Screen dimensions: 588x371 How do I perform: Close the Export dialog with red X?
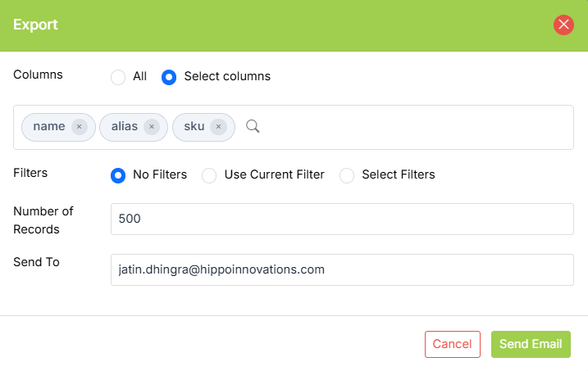click(563, 25)
